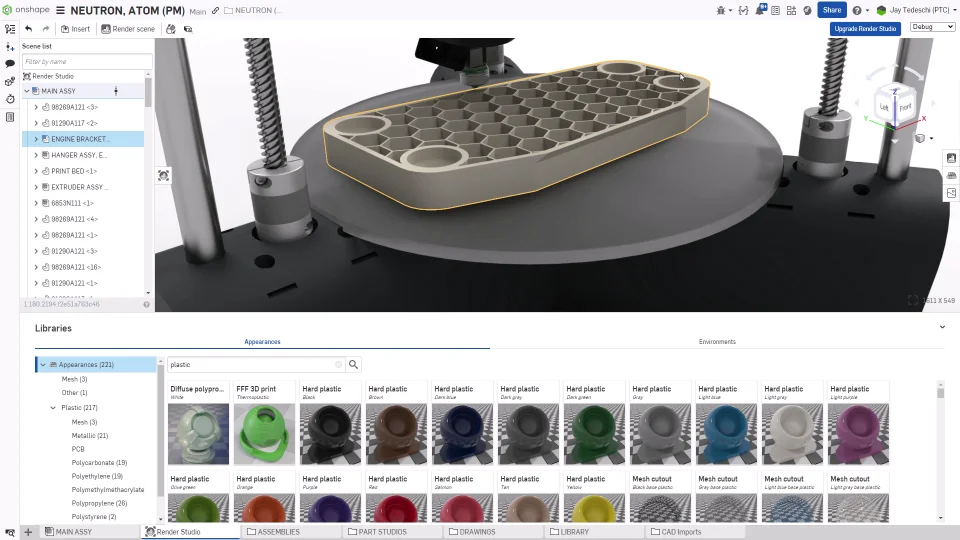Viewport: 960px width, 540px height.
Task: Click Upgrade Render Studio button
Action: click(865, 29)
